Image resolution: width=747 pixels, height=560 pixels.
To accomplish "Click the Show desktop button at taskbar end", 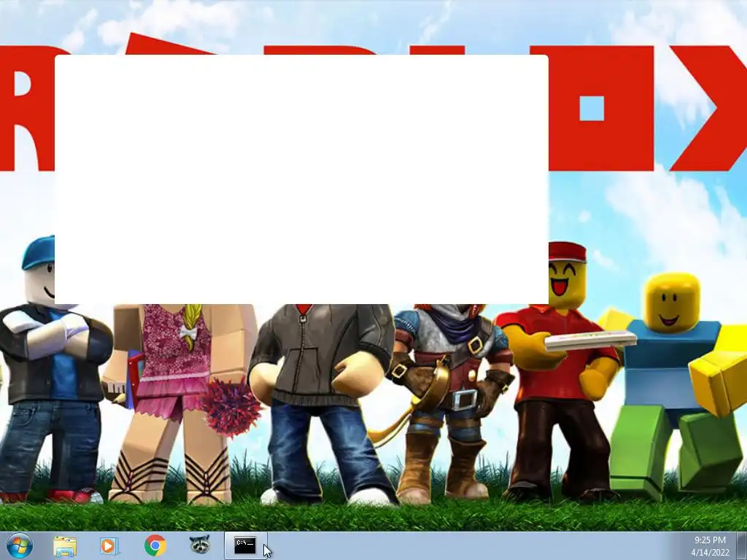I will (x=742, y=545).
